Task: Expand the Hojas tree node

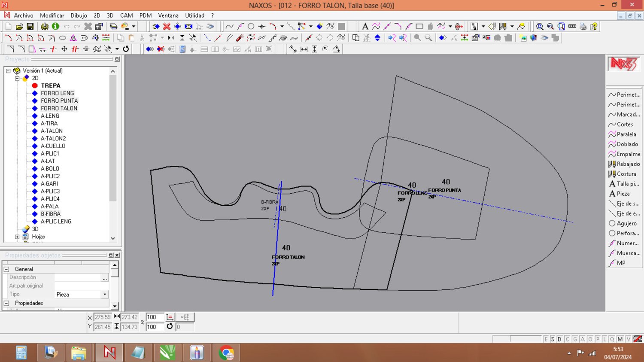Action: [17, 237]
